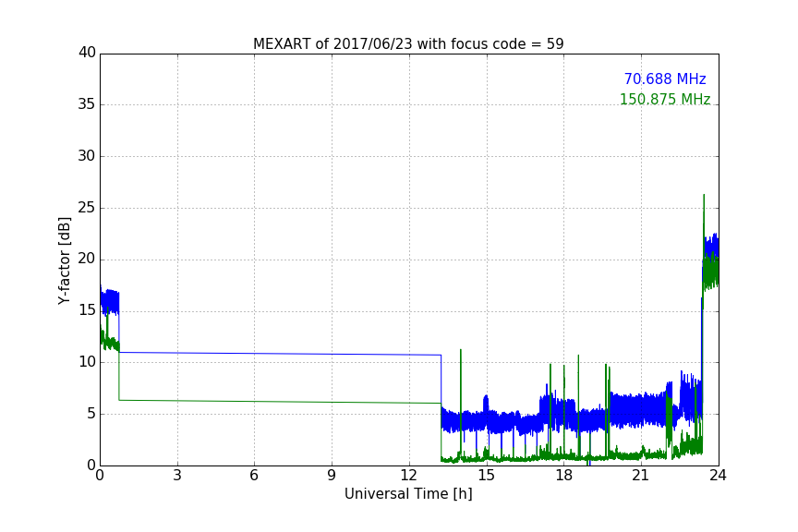This screenshot has height=532, width=798.
Task: Click the x-axis tick label '21'
Action: [641, 476]
